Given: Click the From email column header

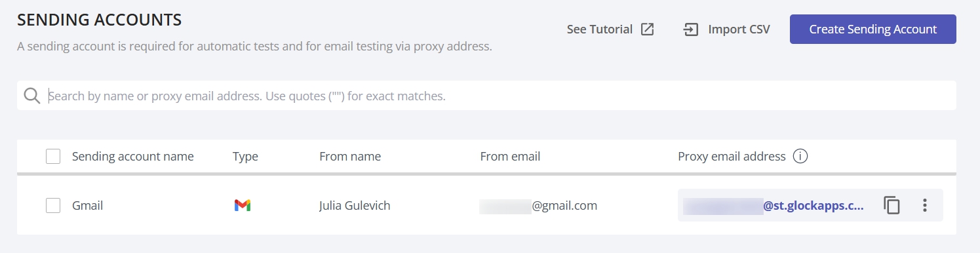Looking at the screenshot, I should (510, 157).
